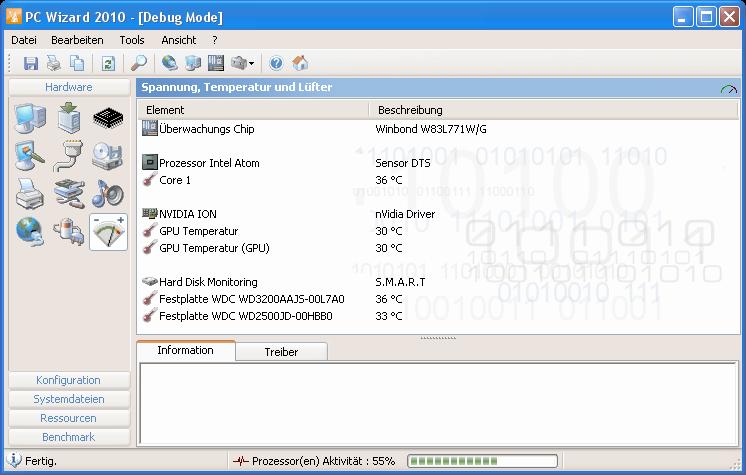746x475 pixels.
Task: Click the magnifying glass Search icon
Action: click(139, 63)
